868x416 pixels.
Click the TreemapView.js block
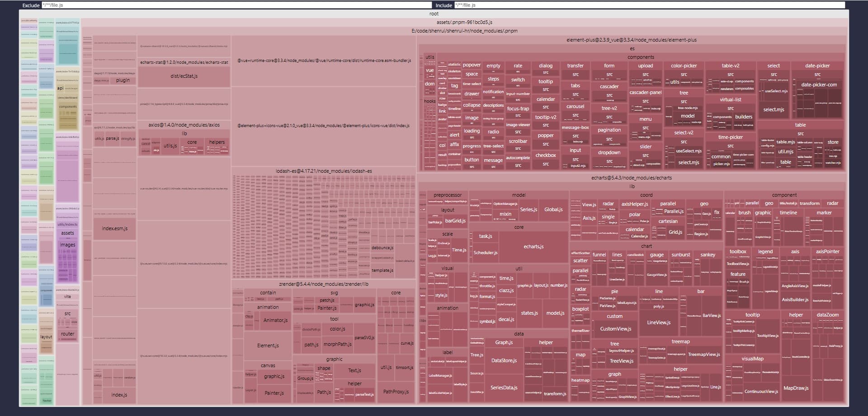[704, 355]
